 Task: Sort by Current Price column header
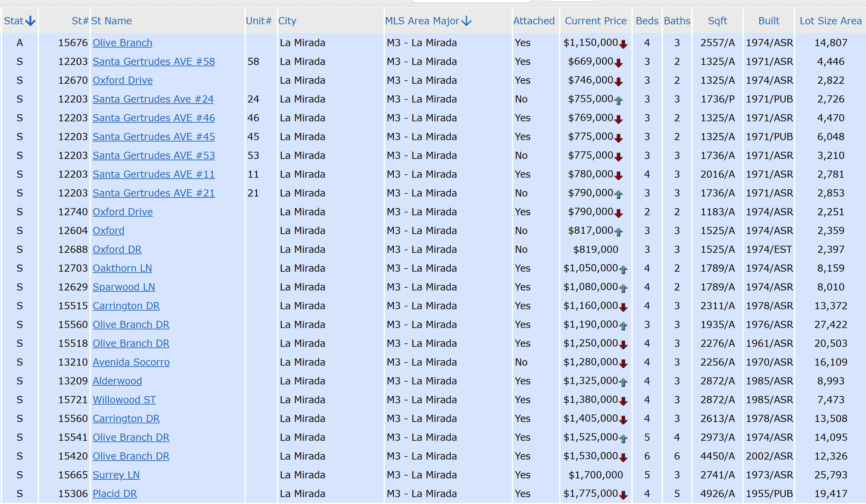595,21
